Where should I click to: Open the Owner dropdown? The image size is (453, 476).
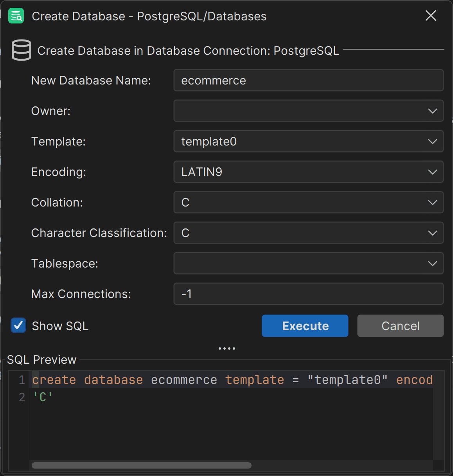[x=433, y=111]
